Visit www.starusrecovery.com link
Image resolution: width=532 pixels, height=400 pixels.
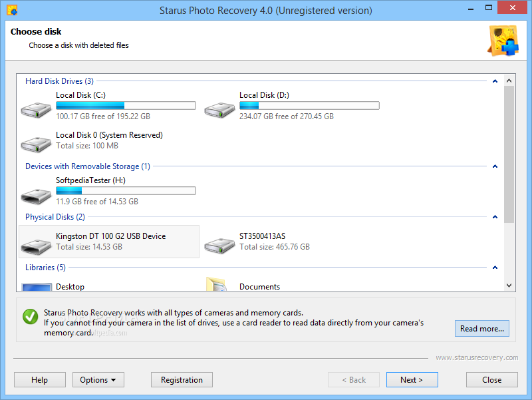(477, 357)
